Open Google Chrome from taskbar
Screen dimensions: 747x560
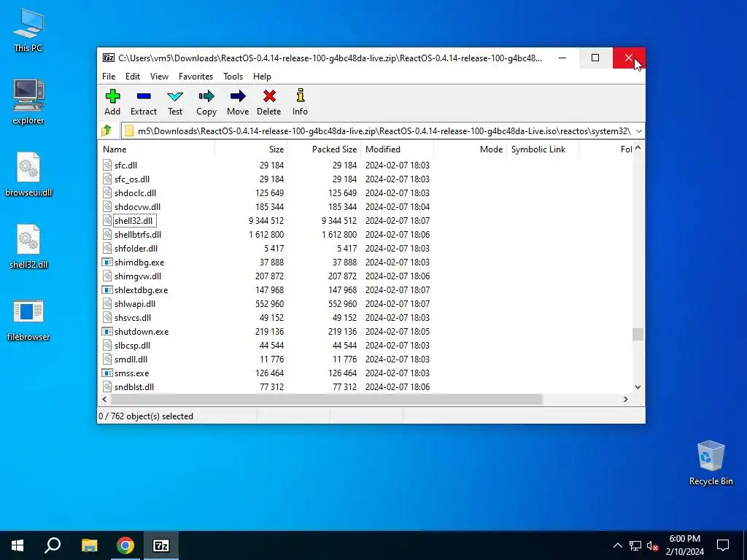(125, 545)
